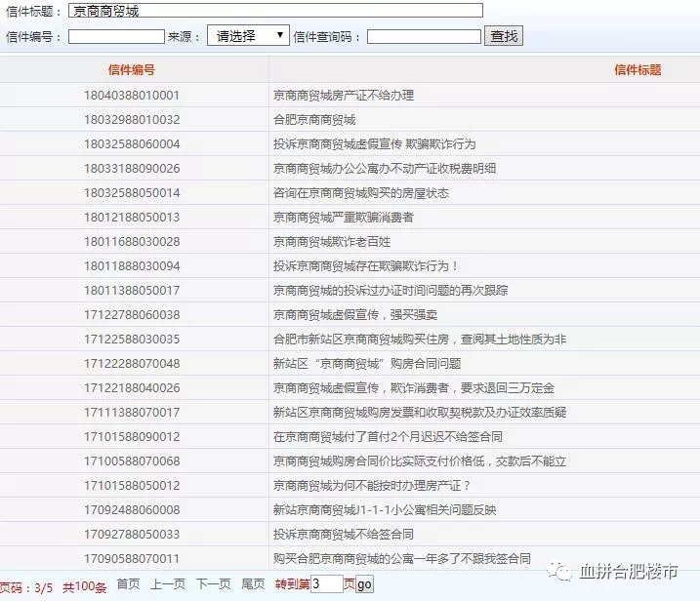The height and width of the screenshot is (601, 700).
Task: Go to 上一页 previous page
Action: tap(168, 584)
